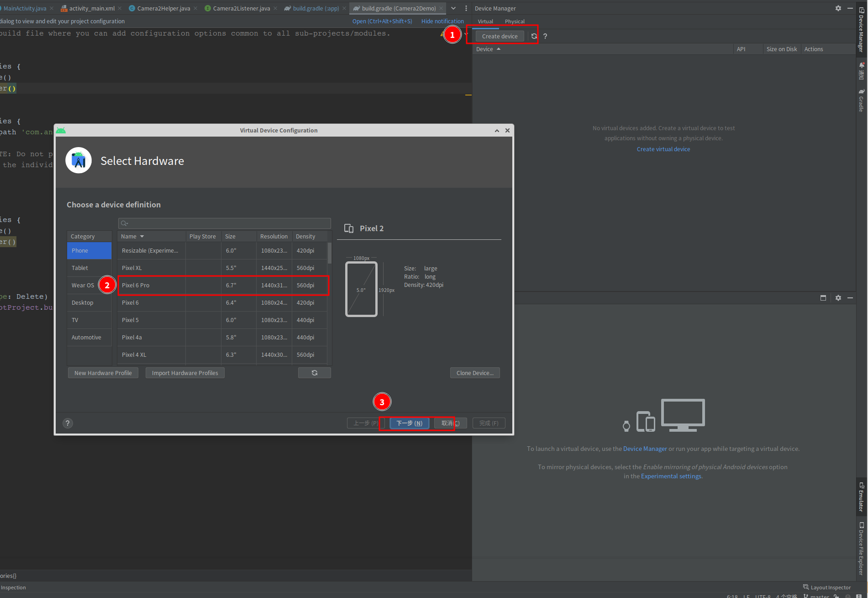Select the Resizable (Experimental) device row

click(x=222, y=251)
